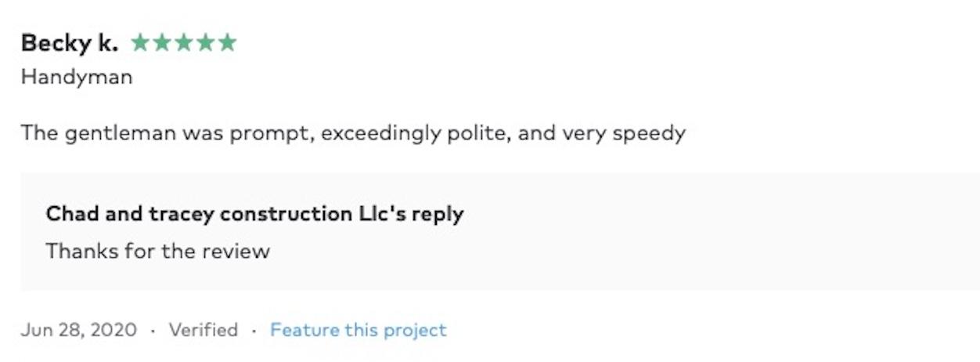Click the dot separator before "Feature this project"
Screen dimensions: 980x362
coord(254,330)
